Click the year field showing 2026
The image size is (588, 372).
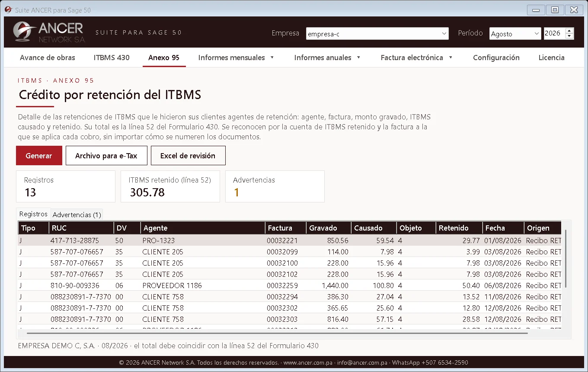click(x=554, y=34)
